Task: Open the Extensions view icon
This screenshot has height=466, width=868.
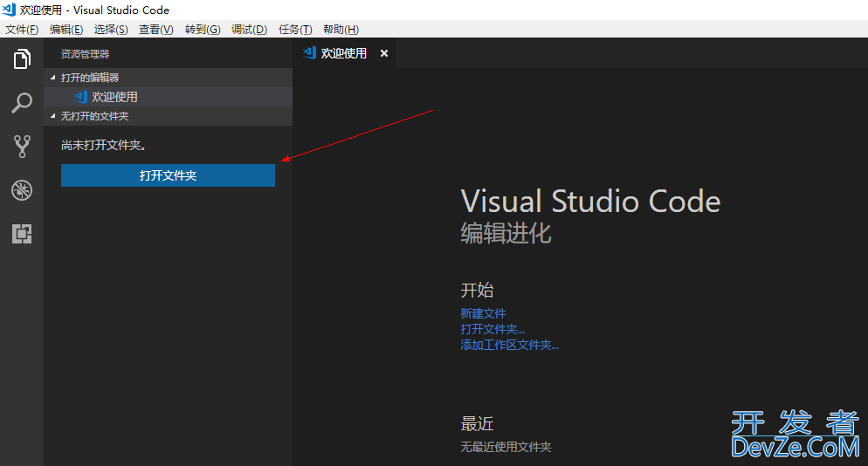Action: pyautogui.click(x=22, y=234)
